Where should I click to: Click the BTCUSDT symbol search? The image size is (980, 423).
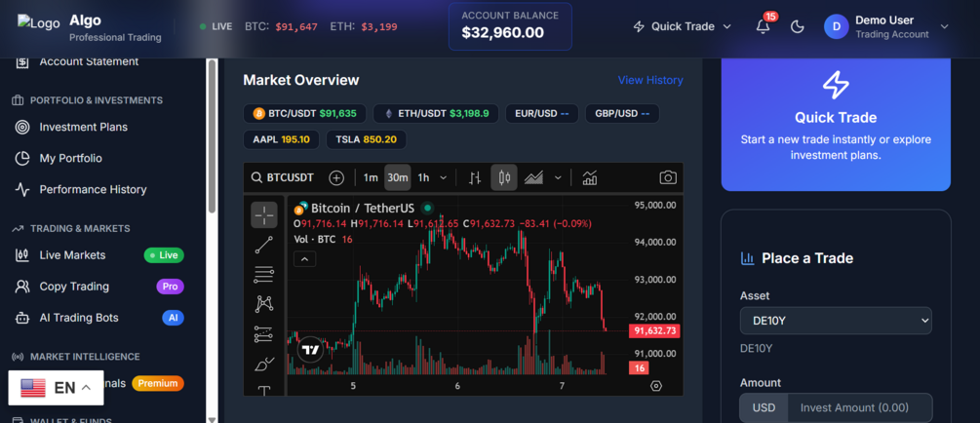[x=283, y=178]
